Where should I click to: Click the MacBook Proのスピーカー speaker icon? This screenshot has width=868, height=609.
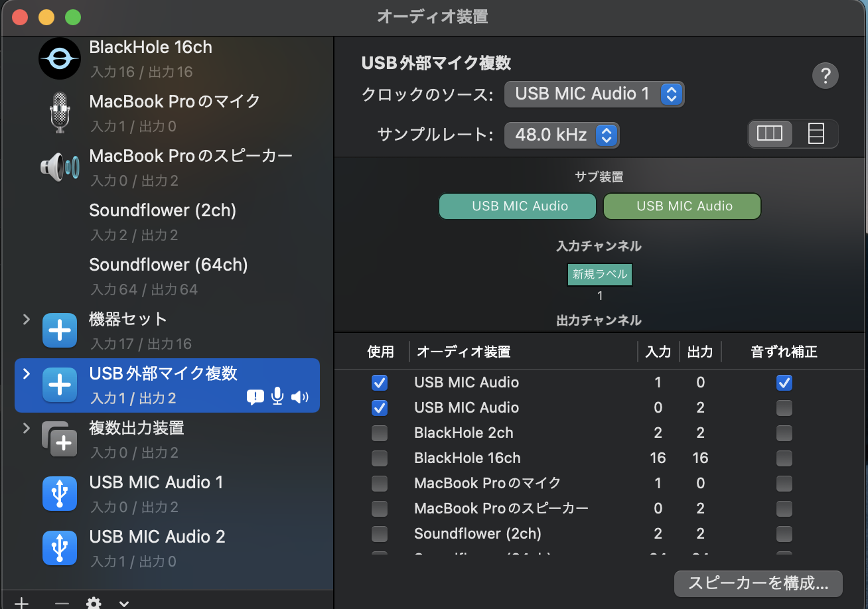click(58, 167)
